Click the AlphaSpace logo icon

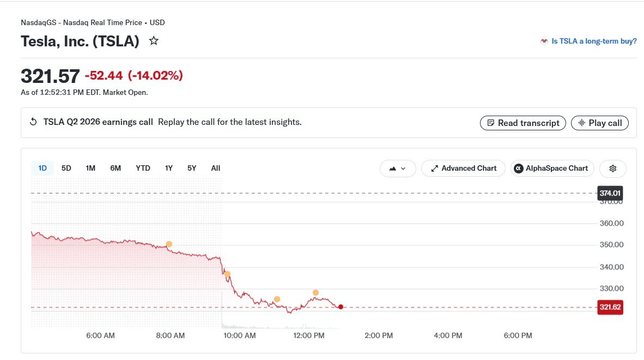coord(519,169)
